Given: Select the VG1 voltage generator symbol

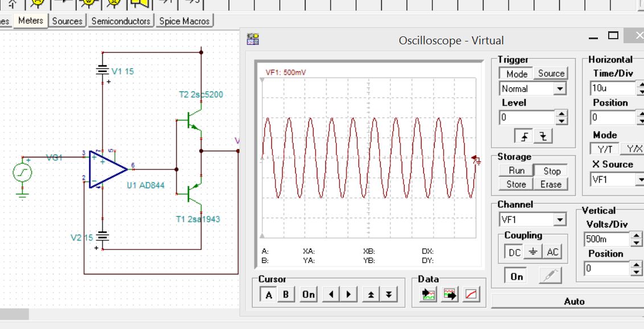Looking at the screenshot, I should 22,172.
